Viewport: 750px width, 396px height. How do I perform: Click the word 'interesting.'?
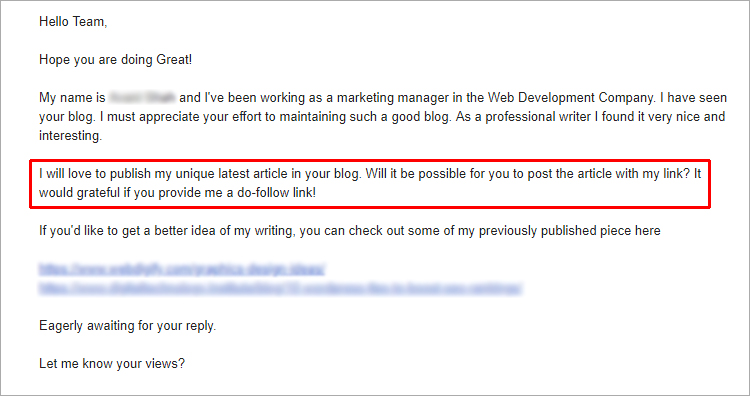tap(71, 136)
